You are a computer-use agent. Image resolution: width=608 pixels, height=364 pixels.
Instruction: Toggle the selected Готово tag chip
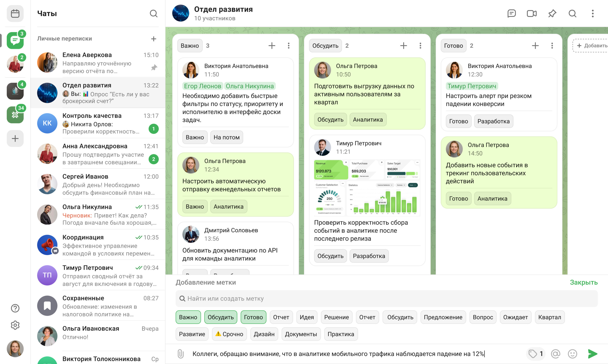pos(253,317)
